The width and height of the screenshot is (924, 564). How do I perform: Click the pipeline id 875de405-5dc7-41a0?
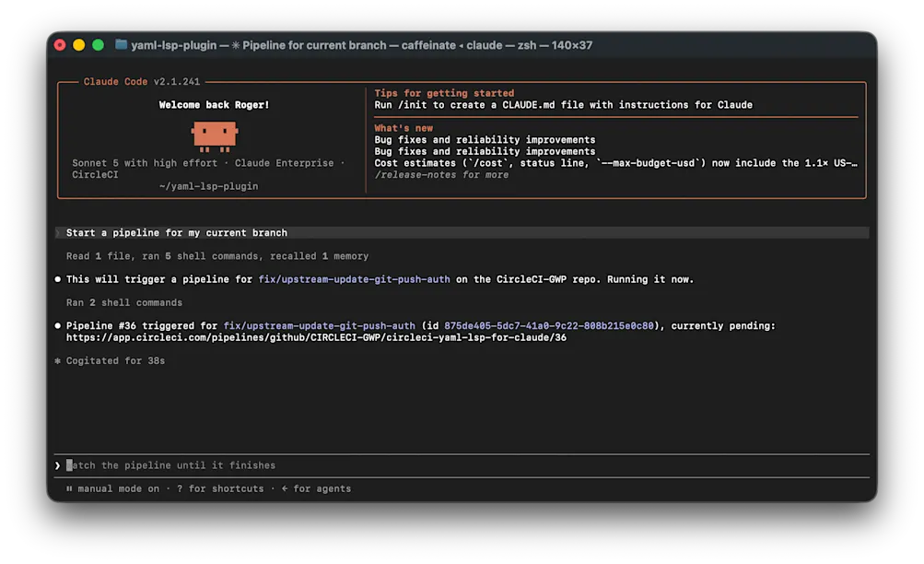tap(549, 326)
